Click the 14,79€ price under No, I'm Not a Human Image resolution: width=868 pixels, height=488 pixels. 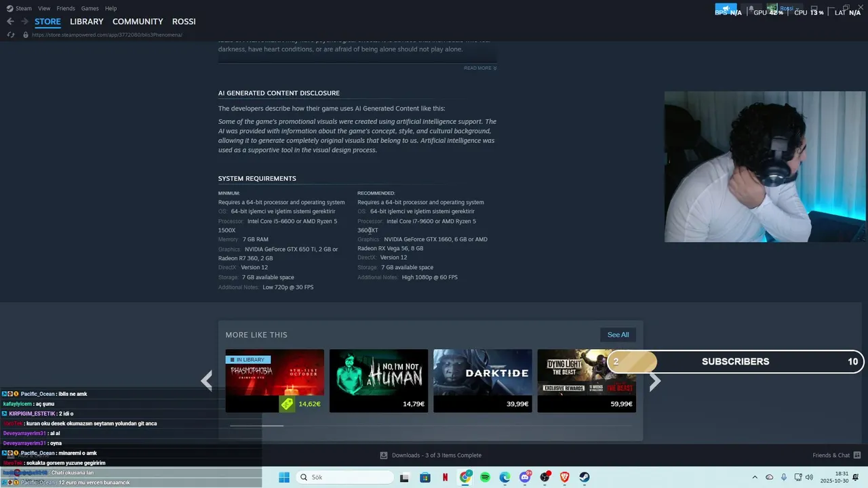[x=414, y=404]
